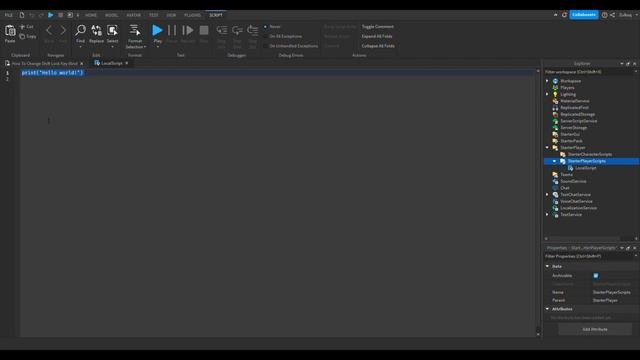The image size is (640, 360).
Task: Click the Replace icon
Action: point(96,30)
